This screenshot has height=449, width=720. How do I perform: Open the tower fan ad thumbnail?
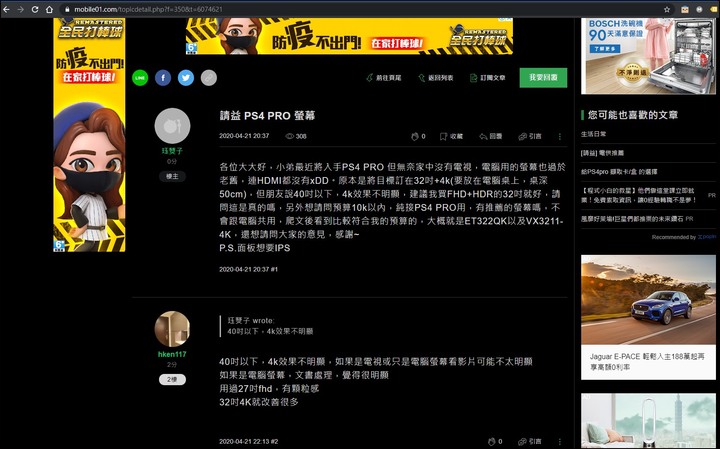[648, 420]
